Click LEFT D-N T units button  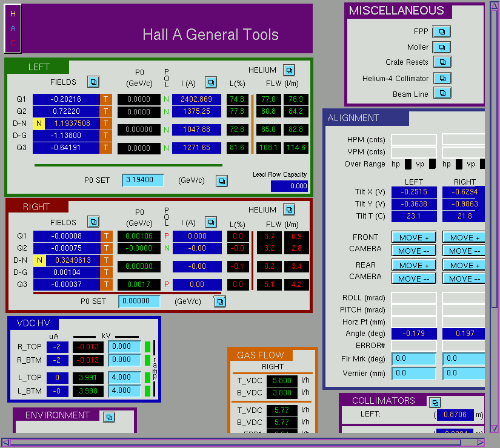click(106, 124)
